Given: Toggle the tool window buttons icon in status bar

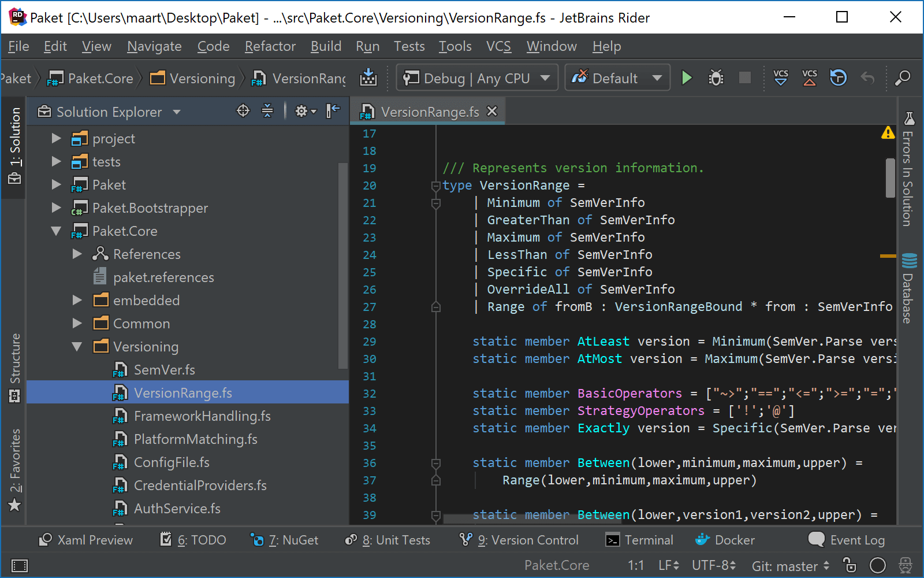Looking at the screenshot, I should click(20, 565).
